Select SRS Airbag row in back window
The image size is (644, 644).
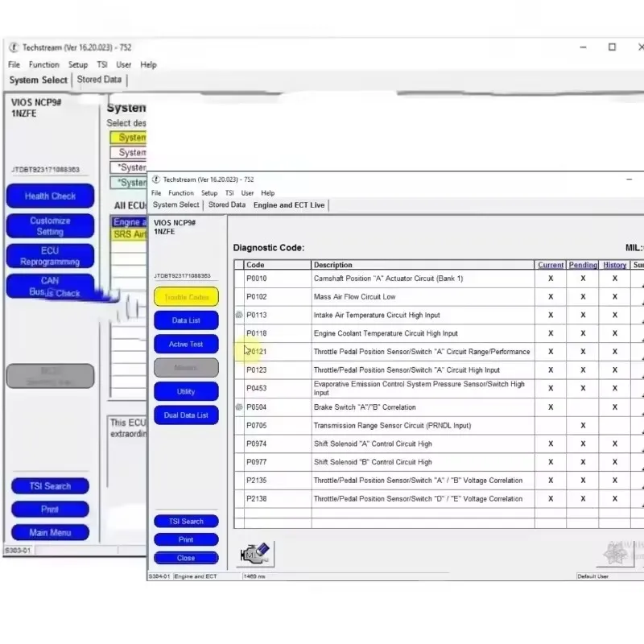(x=129, y=234)
